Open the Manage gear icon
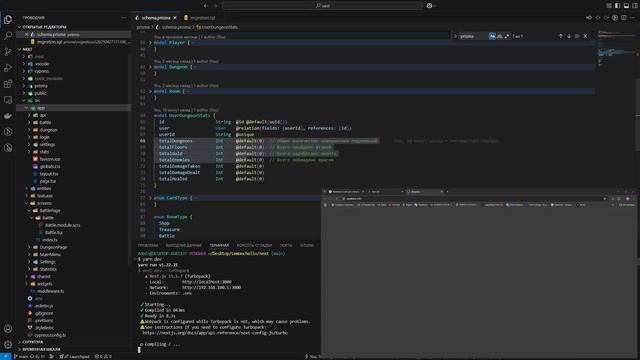This screenshot has width=640, height=360. pyautogui.click(x=8, y=344)
